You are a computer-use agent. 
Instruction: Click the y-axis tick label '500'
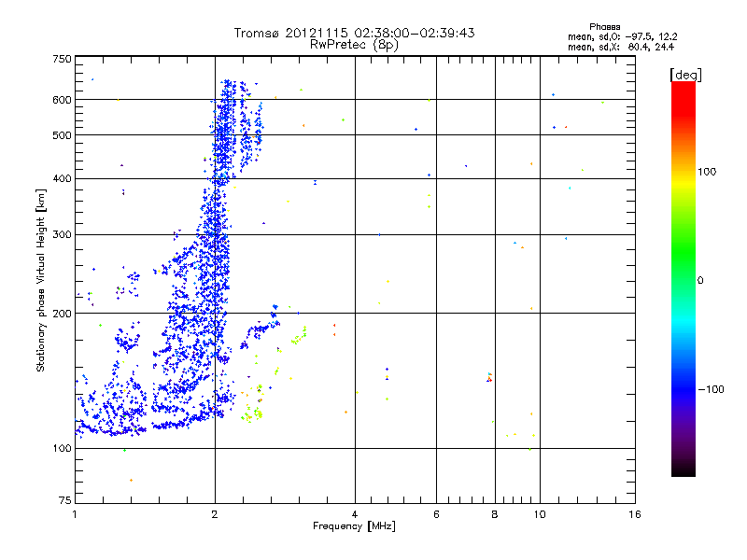(62, 135)
